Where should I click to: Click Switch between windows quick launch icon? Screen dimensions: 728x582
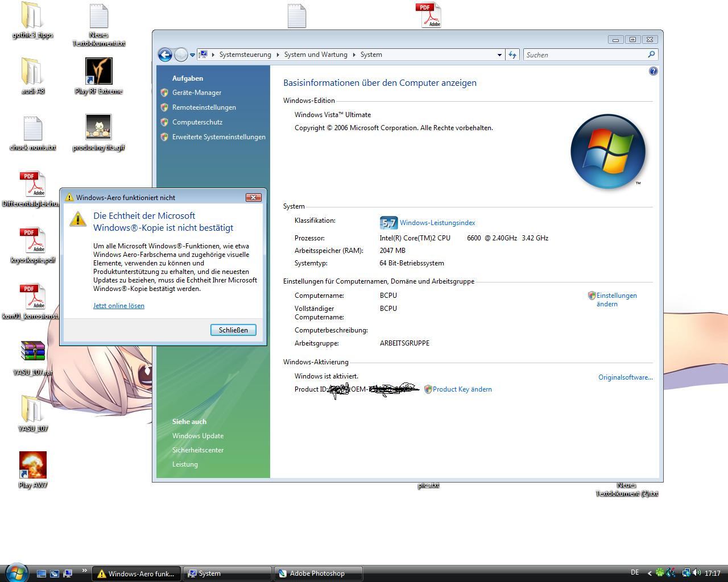pyautogui.click(x=55, y=573)
